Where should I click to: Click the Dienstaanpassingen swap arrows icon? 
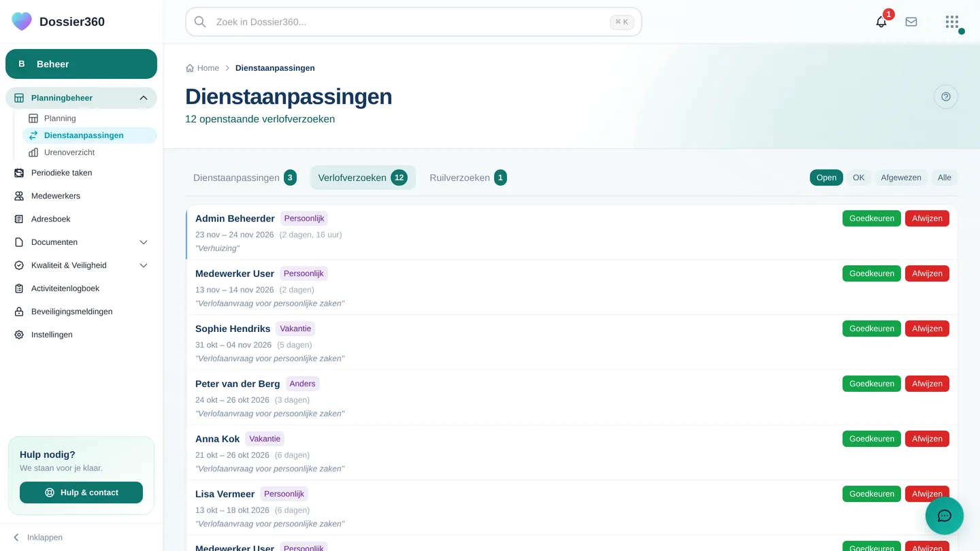tap(33, 135)
